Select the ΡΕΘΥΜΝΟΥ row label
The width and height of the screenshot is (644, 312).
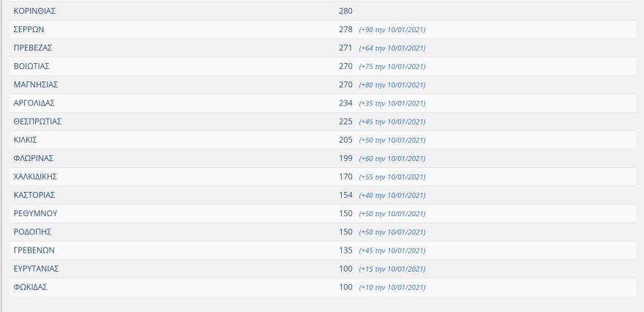tap(35, 213)
